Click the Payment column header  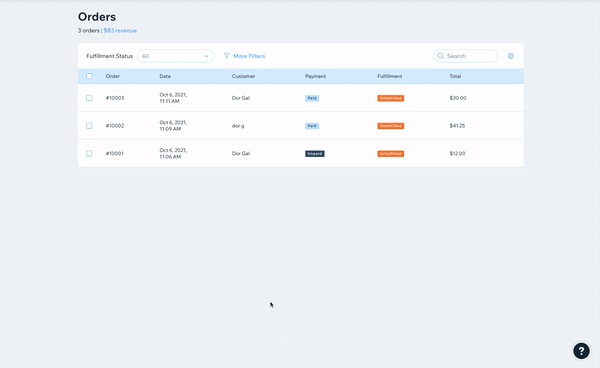[x=315, y=76]
